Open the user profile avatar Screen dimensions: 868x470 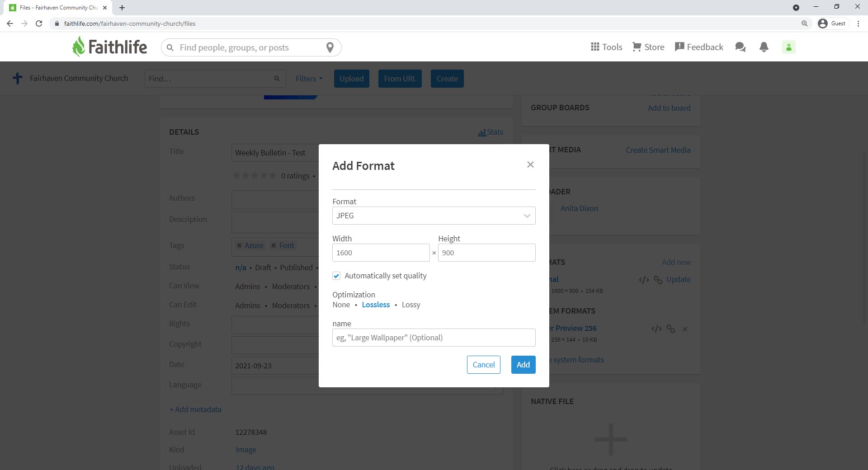click(x=789, y=47)
